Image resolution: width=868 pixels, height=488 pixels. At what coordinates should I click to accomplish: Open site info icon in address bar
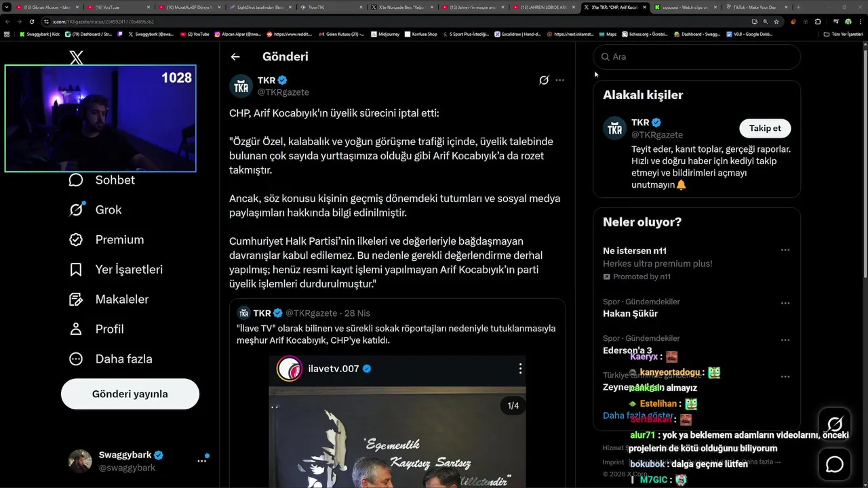pyautogui.click(x=46, y=22)
